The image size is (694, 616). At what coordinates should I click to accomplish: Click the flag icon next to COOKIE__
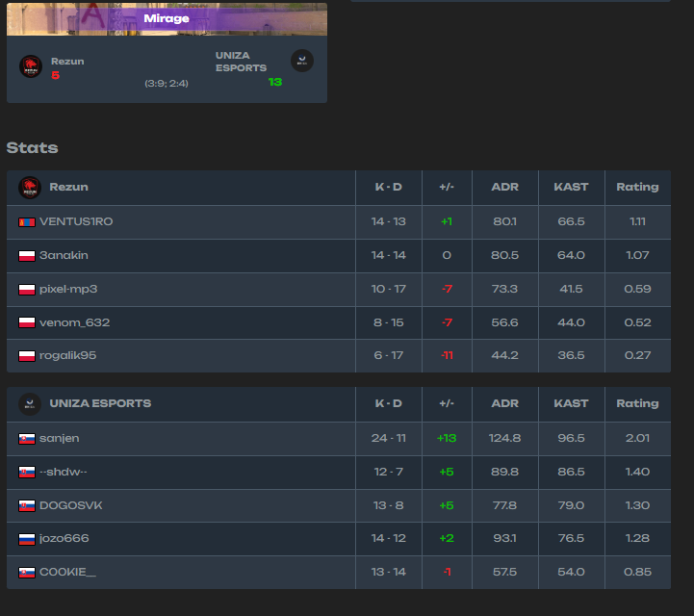point(27,573)
